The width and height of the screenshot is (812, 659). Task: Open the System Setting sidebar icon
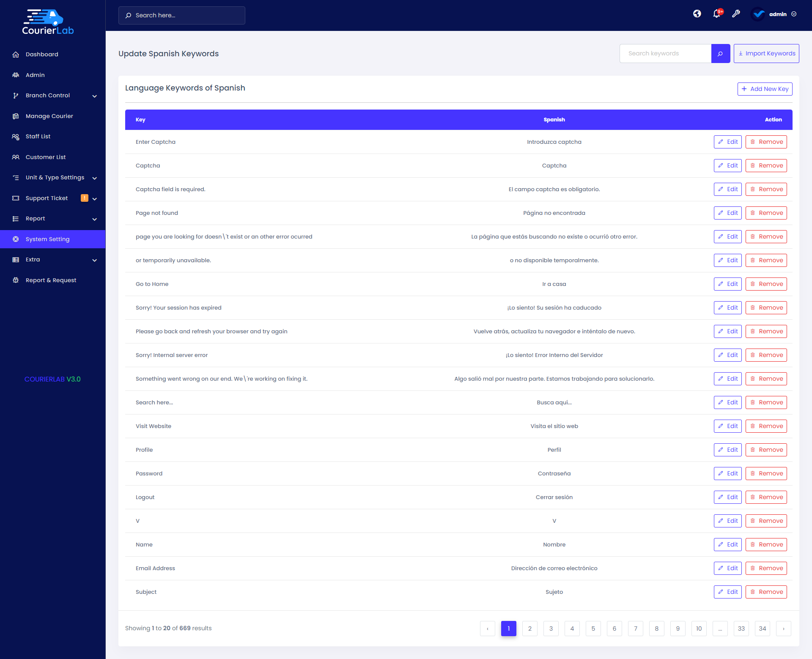pos(16,239)
